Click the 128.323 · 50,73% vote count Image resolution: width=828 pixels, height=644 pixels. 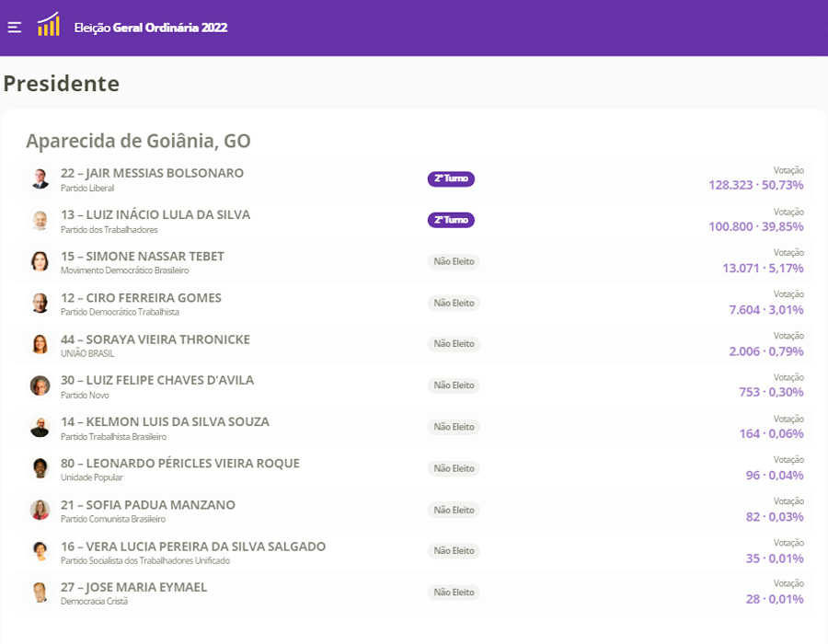click(x=755, y=185)
